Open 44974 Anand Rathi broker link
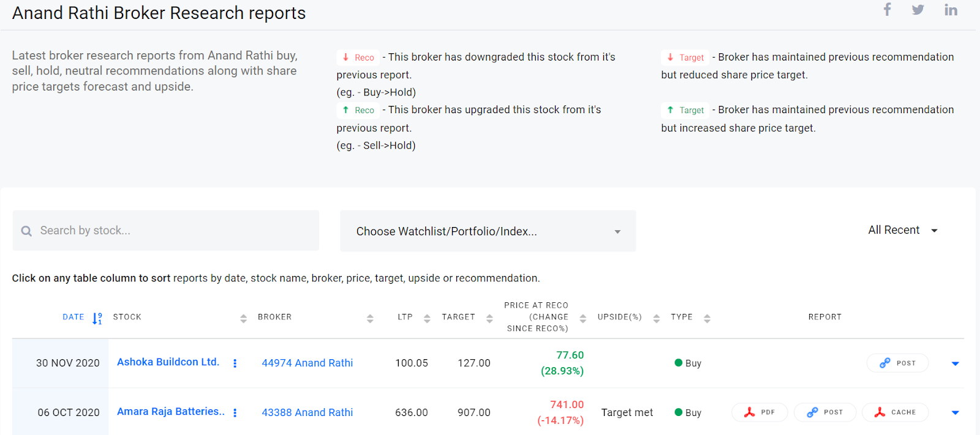980x435 pixels. coord(307,363)
